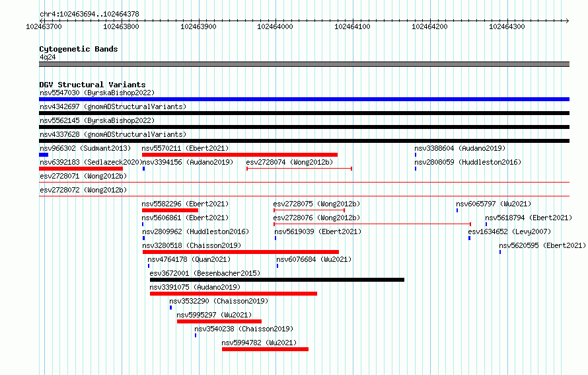Click nsv6392183 (Sedlazeck2020) variant label
Image resolution: width=588 pixels, height=375 pixels.
click(91, 162)
